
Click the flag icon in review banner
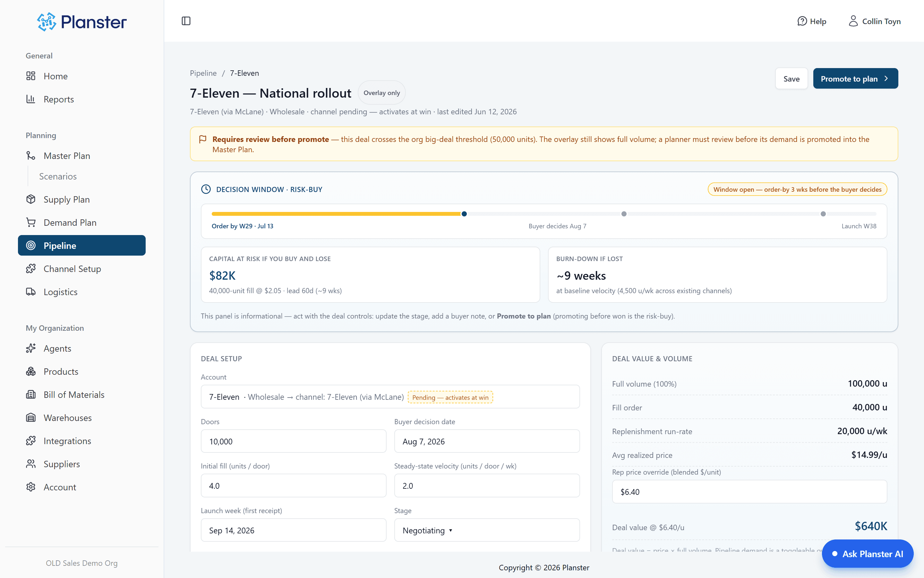(x=203, y=140)
